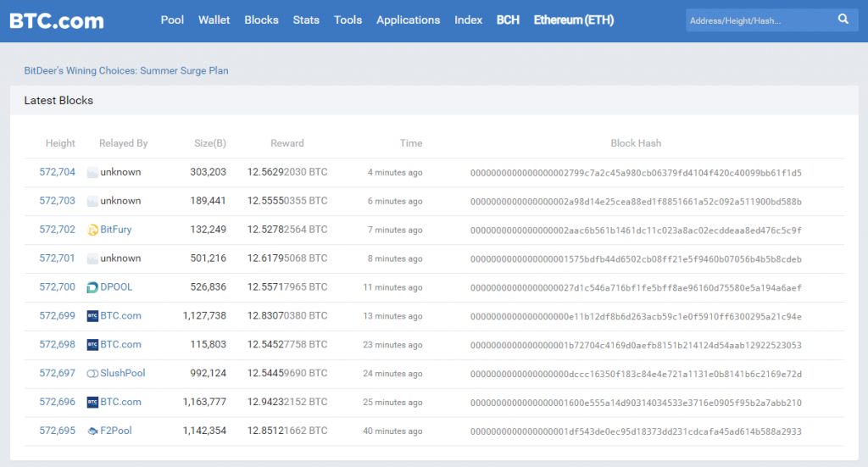Click the Block Hash column header

[x=636, y=143]
